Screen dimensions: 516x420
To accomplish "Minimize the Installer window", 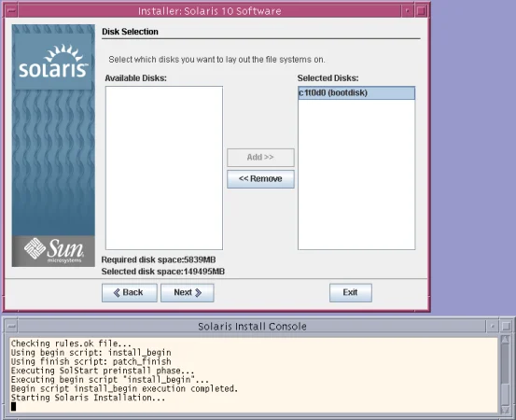I will click(x=407, y=11).
